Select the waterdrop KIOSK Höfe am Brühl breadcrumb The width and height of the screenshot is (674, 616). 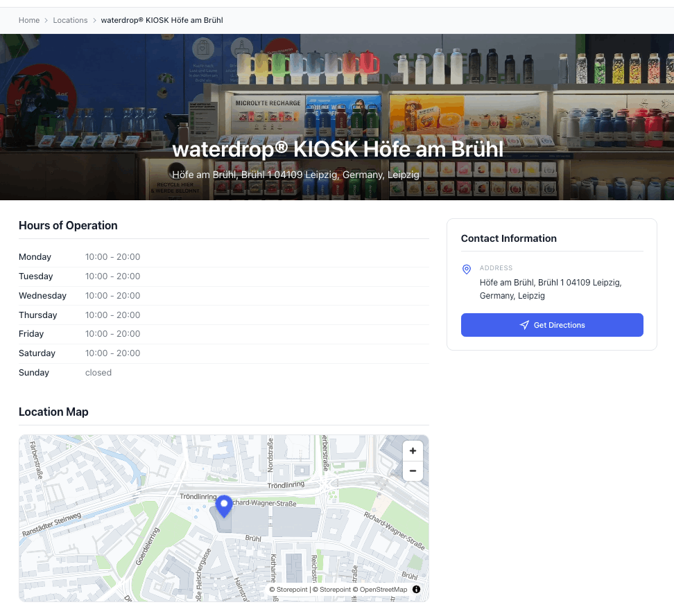[162, 20]
